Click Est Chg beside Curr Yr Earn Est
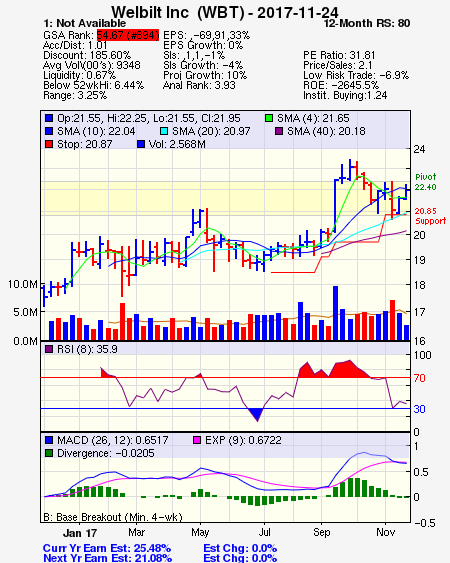 (240, 548)
